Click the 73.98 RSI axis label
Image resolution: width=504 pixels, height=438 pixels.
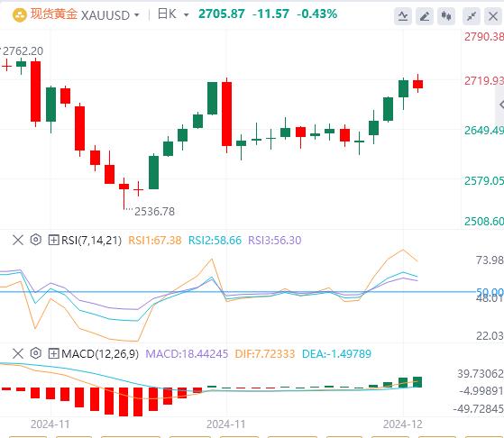pos(490,260)
